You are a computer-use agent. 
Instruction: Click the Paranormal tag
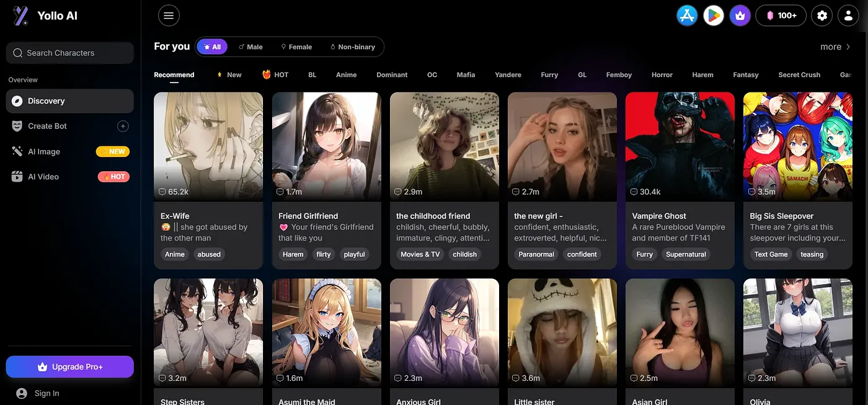[536, 254]
